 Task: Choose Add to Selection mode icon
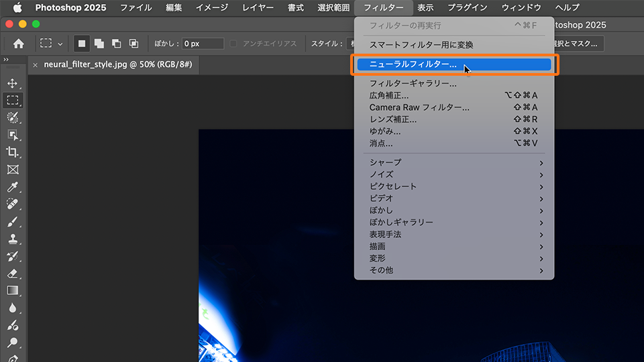tap(99, 44)
